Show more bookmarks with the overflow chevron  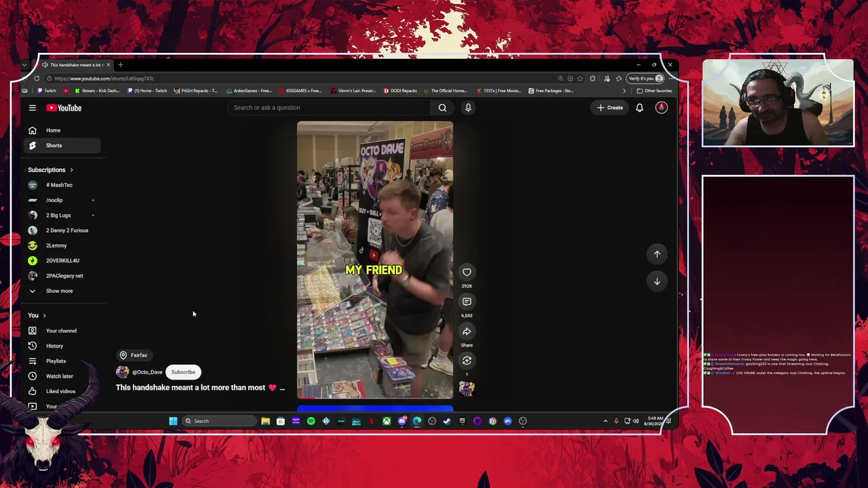624,91
